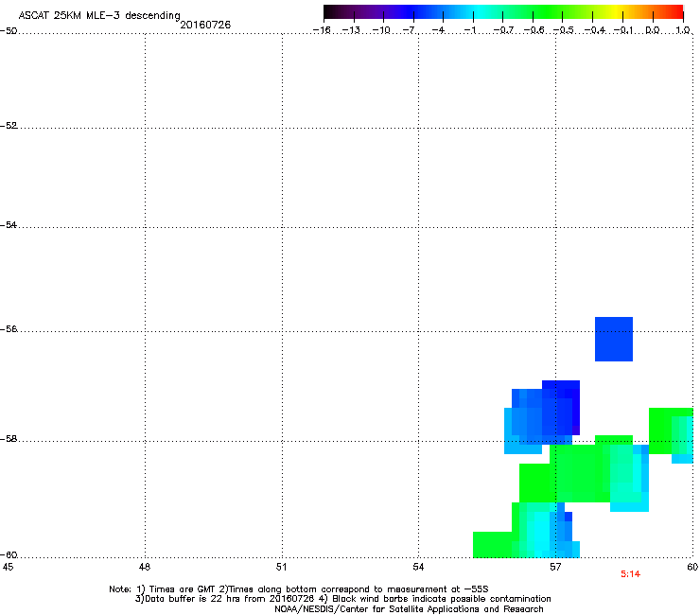The image size is (700, 615).
Task: Click the longitude axis label 60
Action: coord(692,567)
